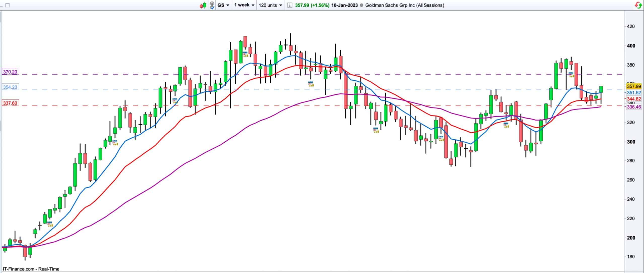
Task: Click the earnings calendar icon near 370 peak
Action: pos(571,75)
